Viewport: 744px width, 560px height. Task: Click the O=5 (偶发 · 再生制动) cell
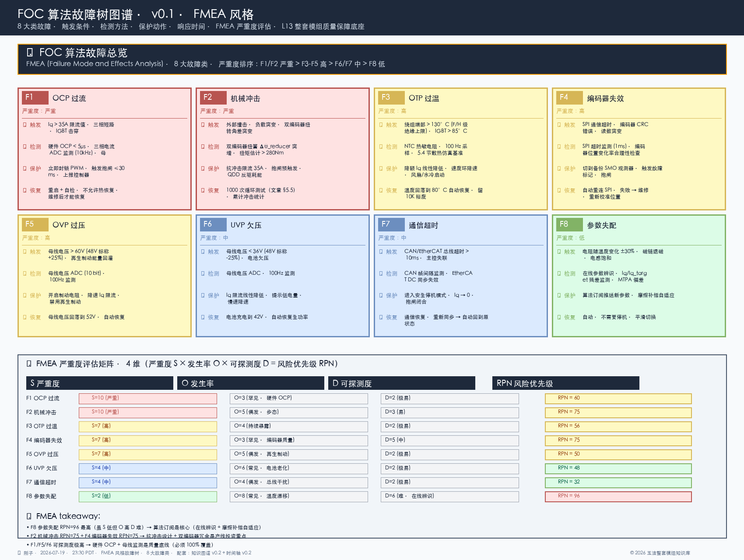click(299, 455)
